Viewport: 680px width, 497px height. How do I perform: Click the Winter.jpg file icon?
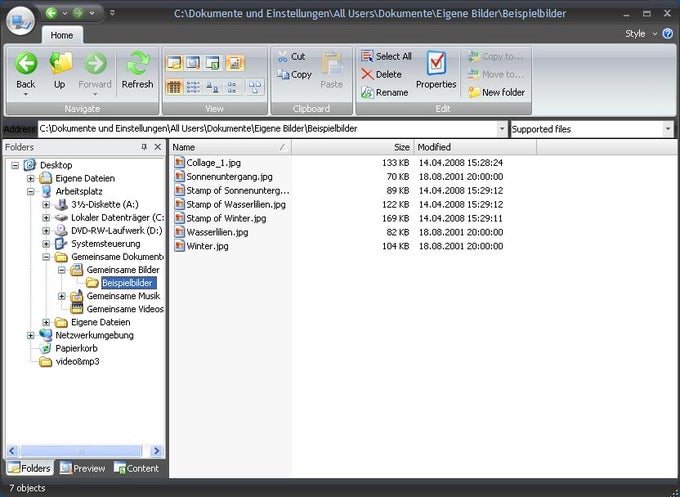coord(179,246)
